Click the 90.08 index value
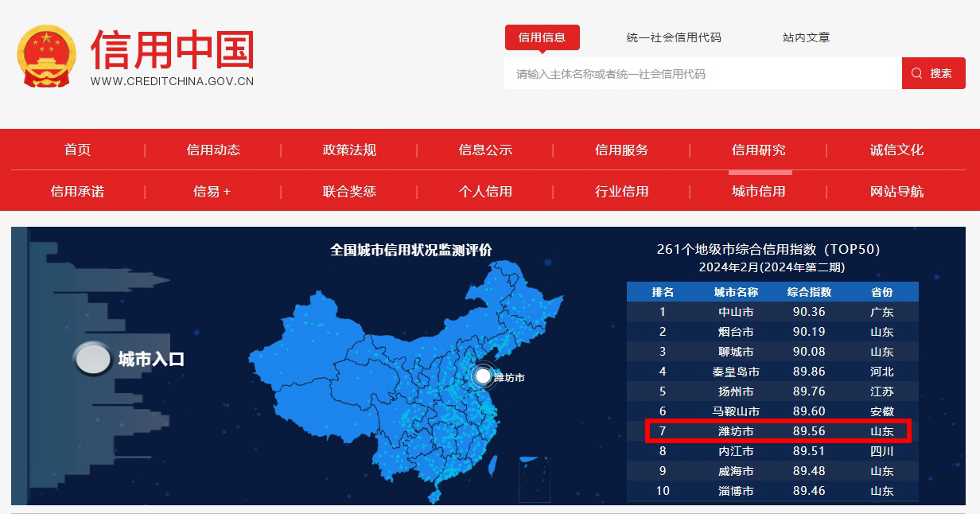 point(809,352)
